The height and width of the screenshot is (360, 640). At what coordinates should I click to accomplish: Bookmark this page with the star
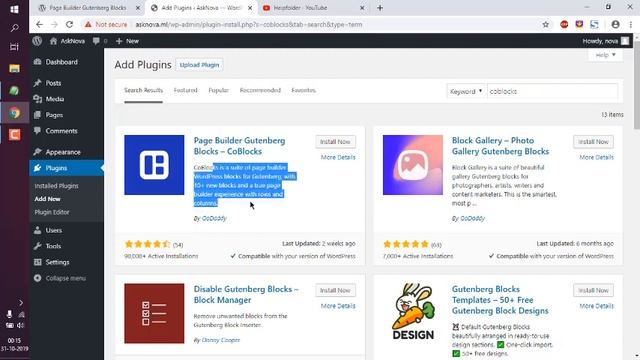pos(546,24)
